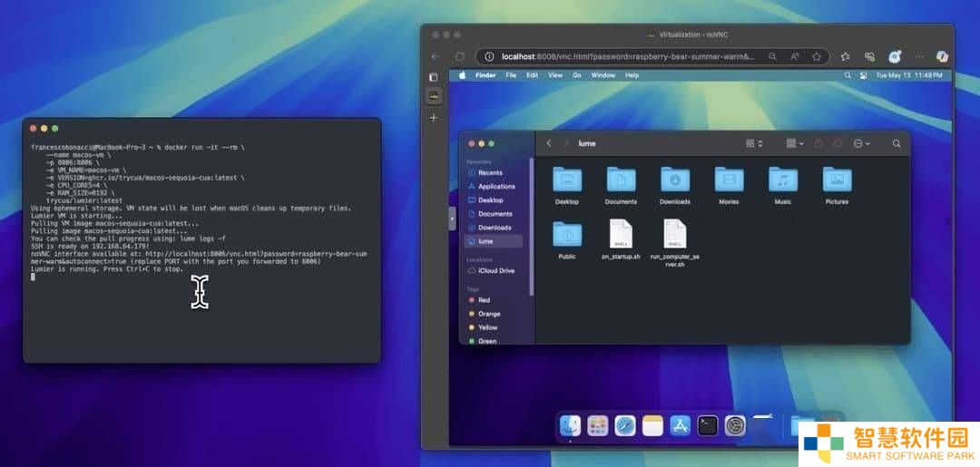Add a new tab with plus button

434,117
